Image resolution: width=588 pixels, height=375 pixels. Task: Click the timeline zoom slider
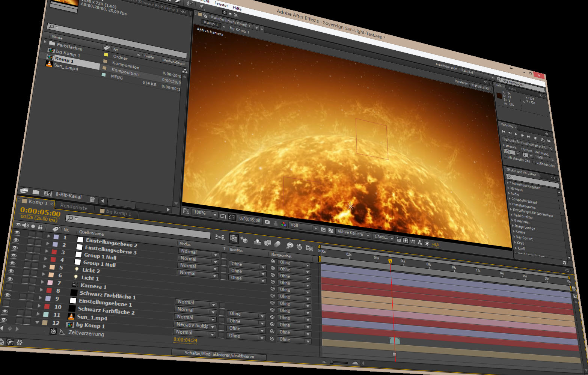pyautogui.click(x=339, y=363)
